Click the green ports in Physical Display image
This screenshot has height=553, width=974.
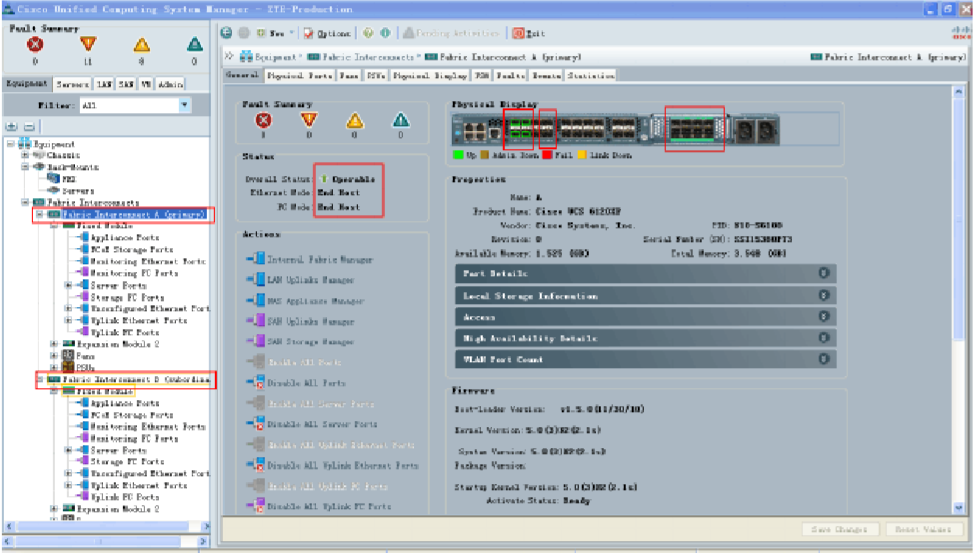519,129
